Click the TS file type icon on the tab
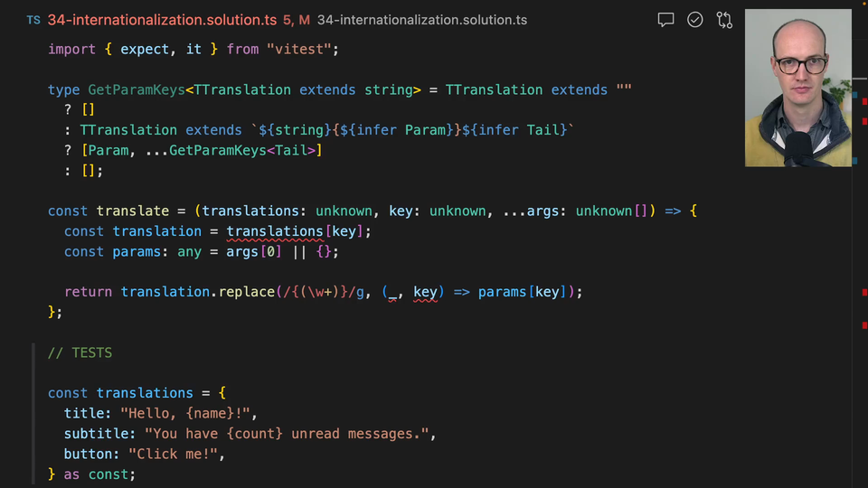The image size is (868, 488). [33, 20]
